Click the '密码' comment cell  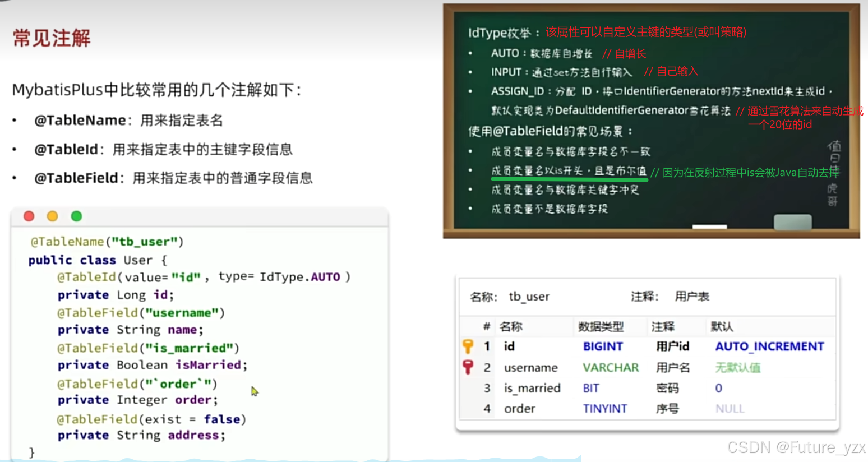click(x=667, y=389)
